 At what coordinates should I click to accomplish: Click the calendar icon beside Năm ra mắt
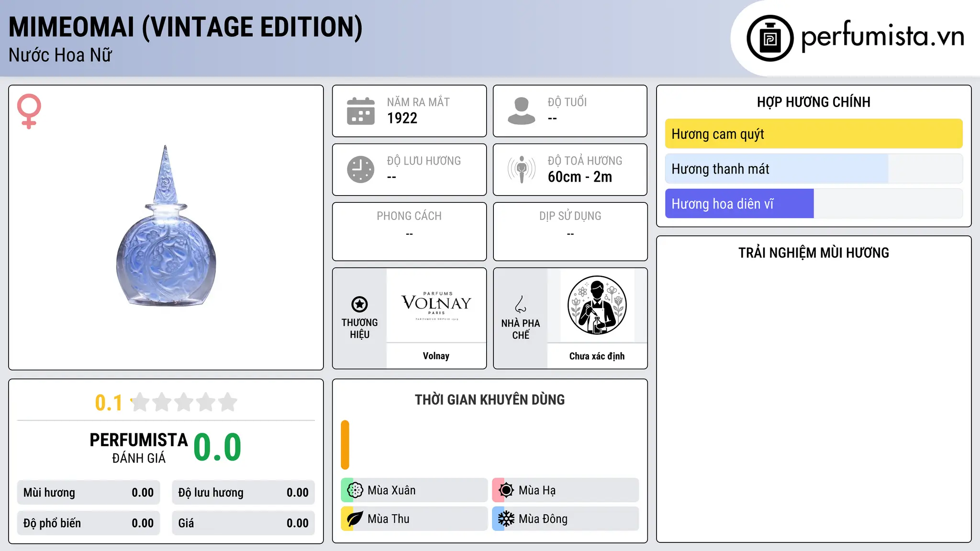pyautogui.click(x=361, y=111)
